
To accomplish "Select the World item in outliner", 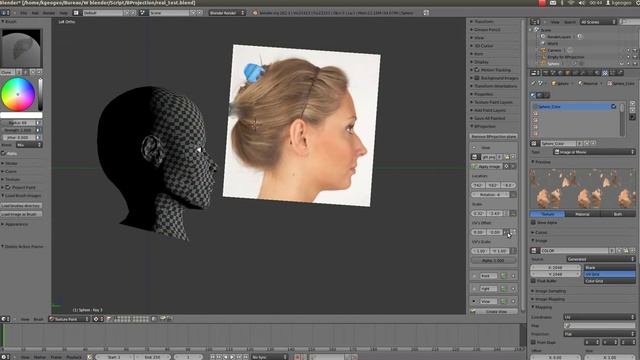I will tap(553, 43).
